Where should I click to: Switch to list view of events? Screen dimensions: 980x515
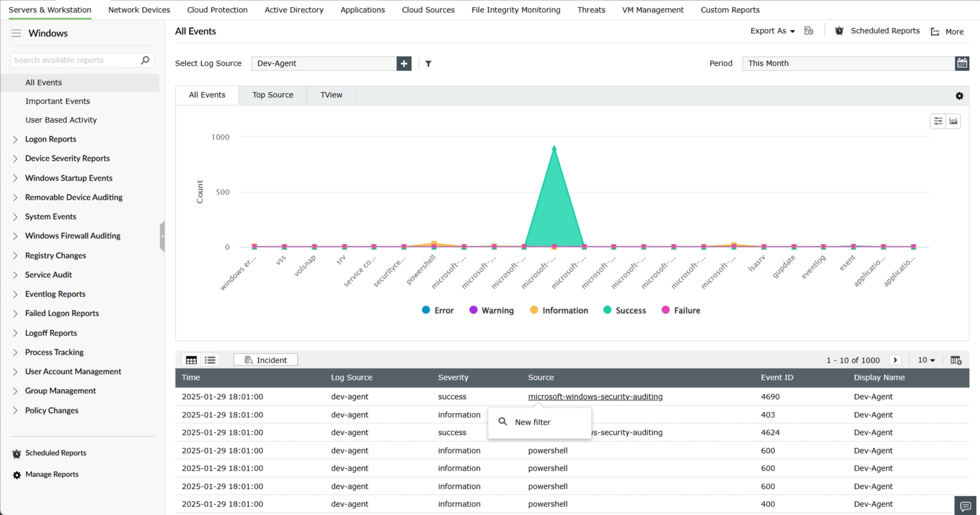click(x=210, y=360)
